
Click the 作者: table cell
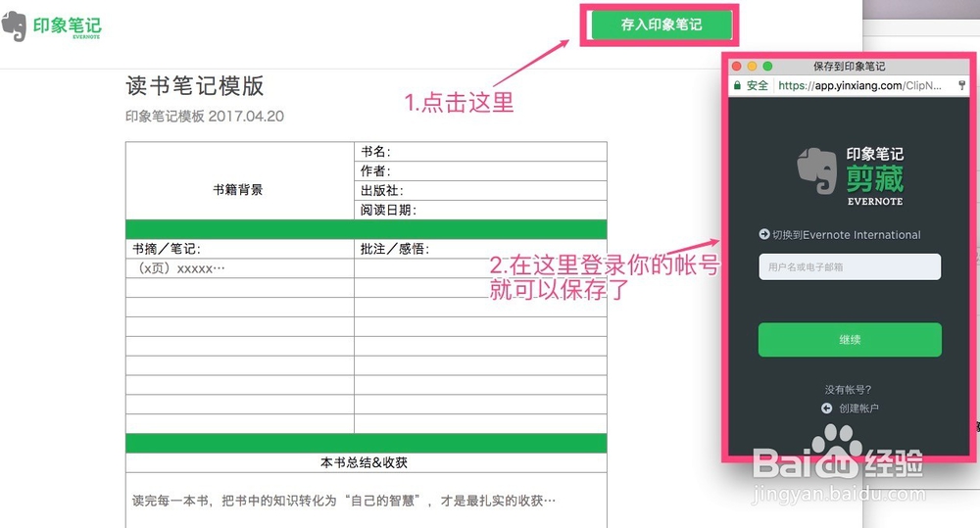(x=480, y=171)
